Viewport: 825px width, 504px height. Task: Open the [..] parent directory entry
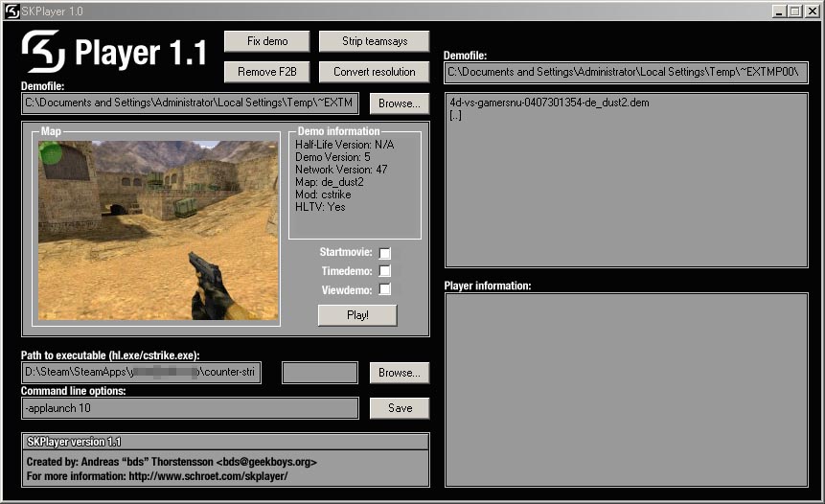coord(456,115)
